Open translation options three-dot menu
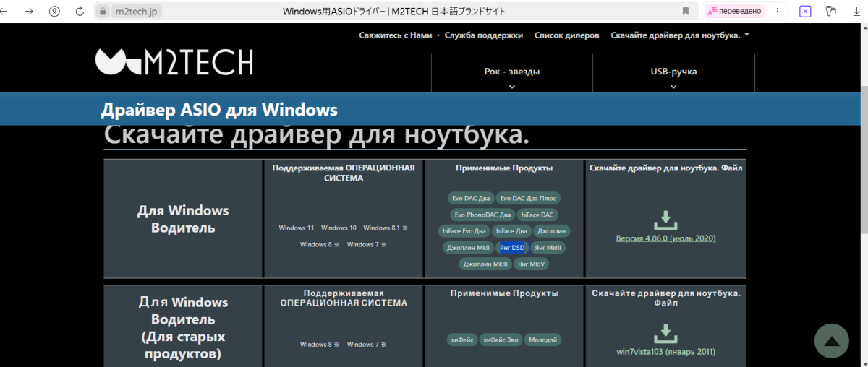The width and height of the screenshot is (868, 367). point(777,12)
